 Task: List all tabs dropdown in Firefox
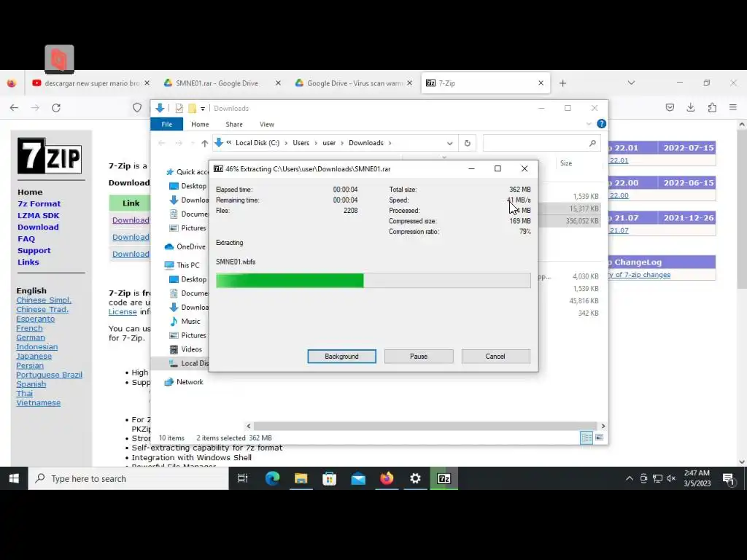coord(631,83)
